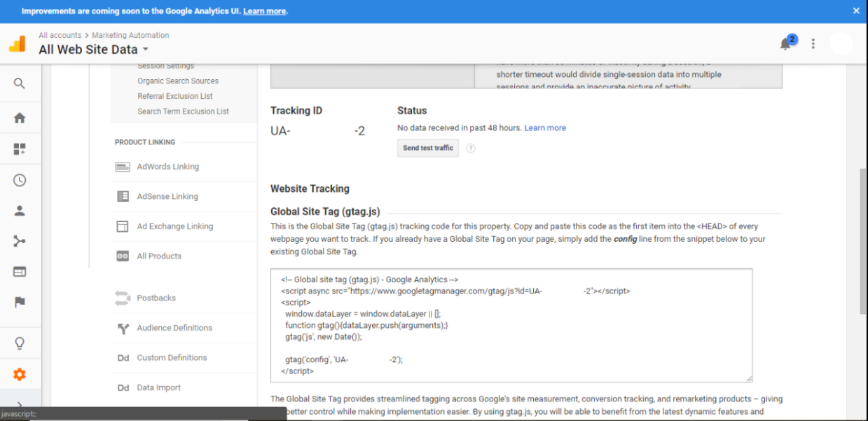Click the Website Tracking heading

pyautogui.click(x=310, y=188)
